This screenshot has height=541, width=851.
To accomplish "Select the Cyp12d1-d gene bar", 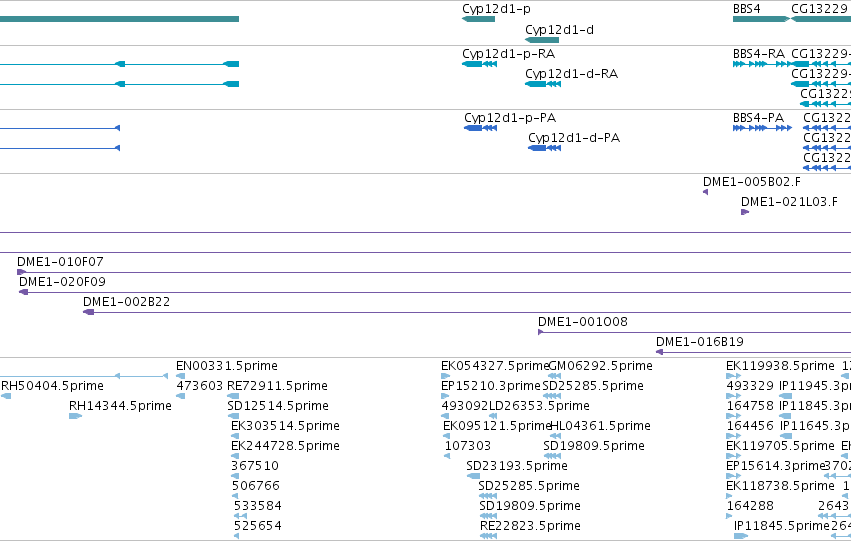I will click(x=542, y=40).
